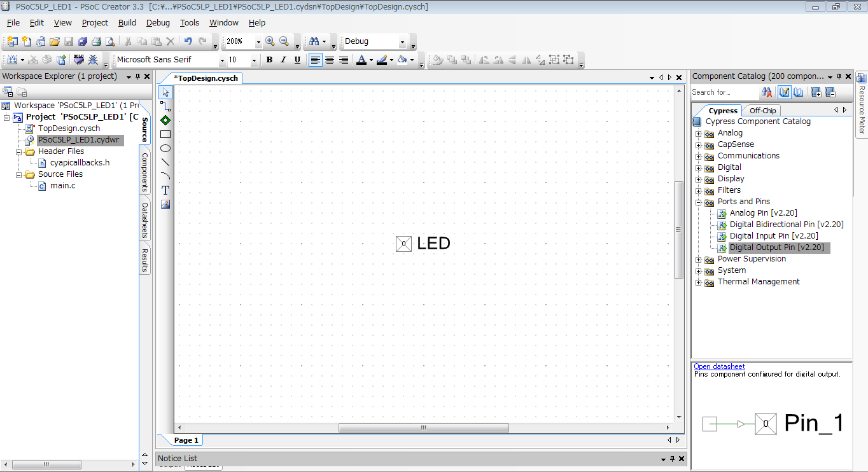Image resolution: width=868 pixels, height=472 pixels.
Task: Select Analog Pin [v2.20] component
Action: (763, 213)
